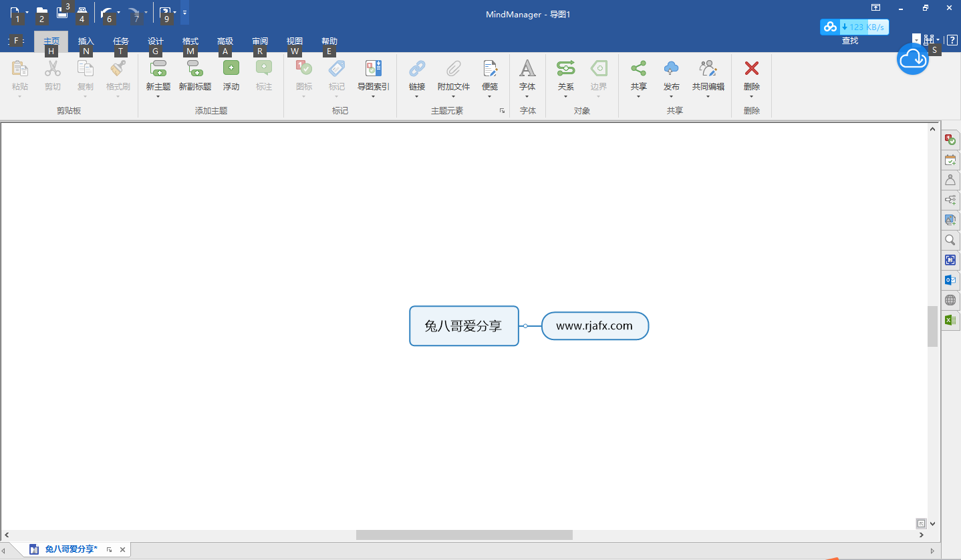
Task: Insert a 便笺 note on the topic
Action: [x=490, y=76]
